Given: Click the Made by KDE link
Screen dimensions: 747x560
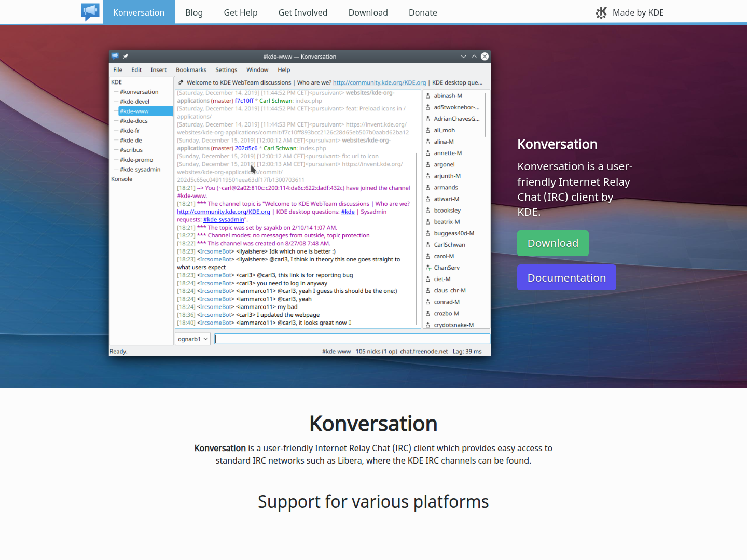Looking at the screenshot, I should click(x=630, y=12).
